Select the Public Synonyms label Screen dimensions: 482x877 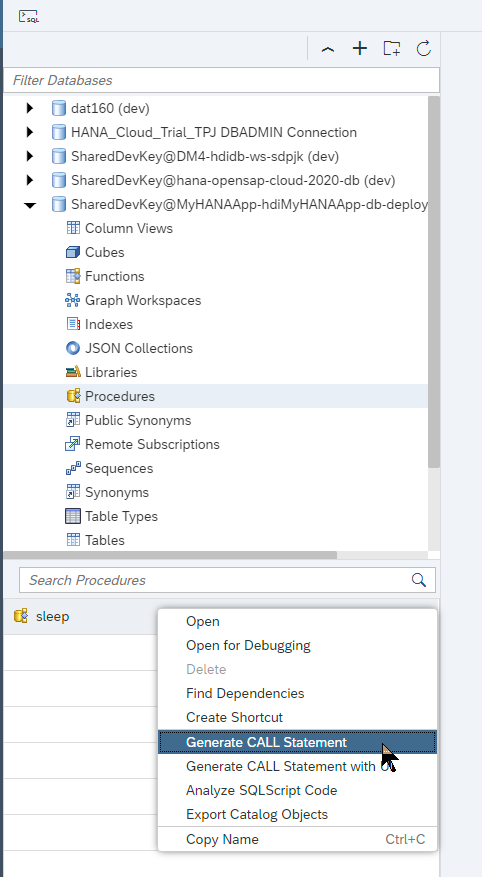(138, 421)
